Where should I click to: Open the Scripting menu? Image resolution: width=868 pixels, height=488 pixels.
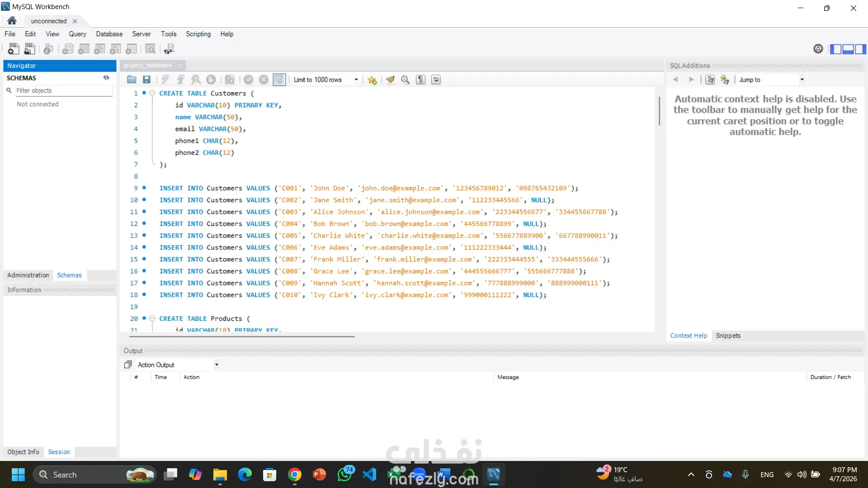point(198,34)
